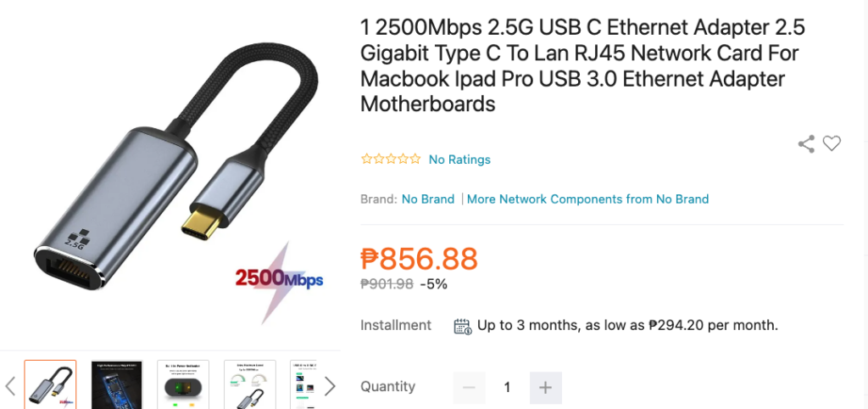
Task: Show next thumbnails with right arrow
Action: coord(330,386)
